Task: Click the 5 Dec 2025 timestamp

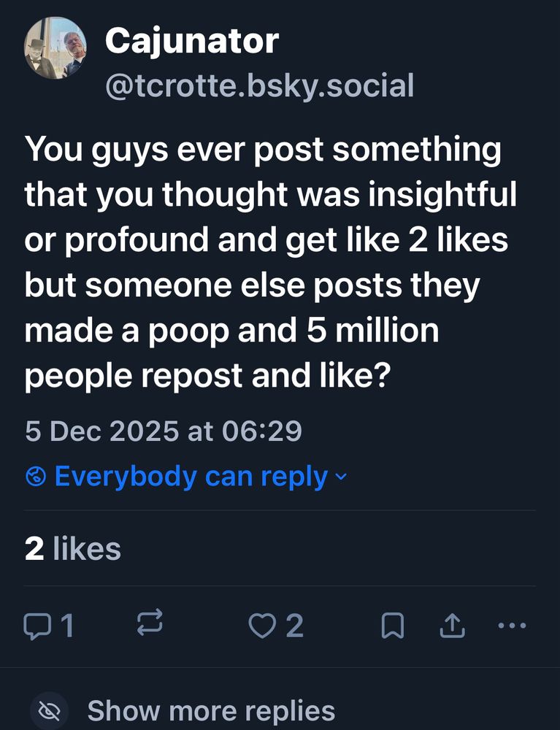Action: click(164, 431)
